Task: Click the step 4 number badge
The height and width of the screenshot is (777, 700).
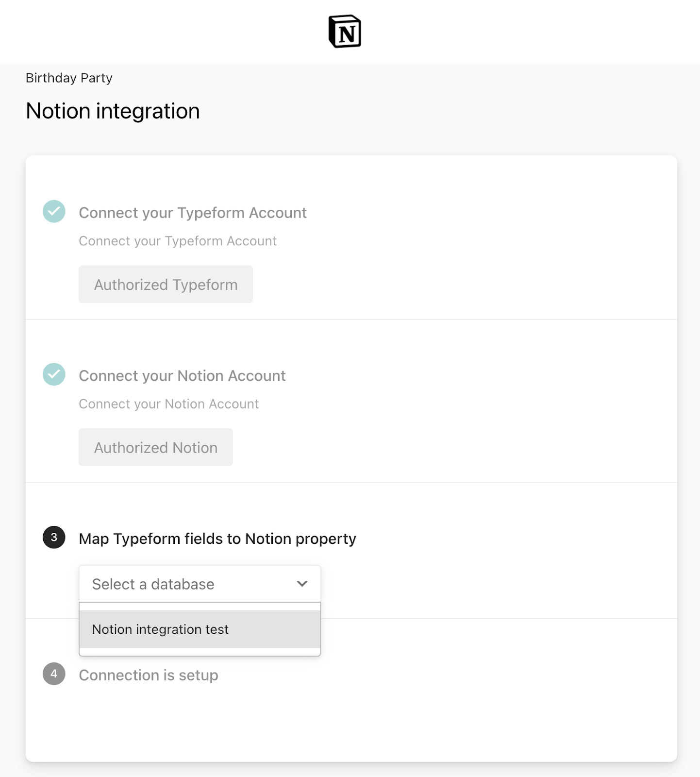Action: click(54, 674)
